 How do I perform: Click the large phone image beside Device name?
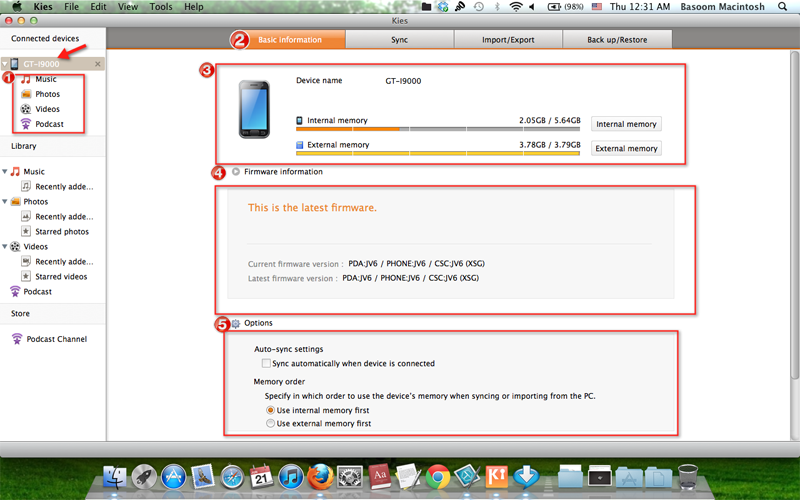click(254, 109)
